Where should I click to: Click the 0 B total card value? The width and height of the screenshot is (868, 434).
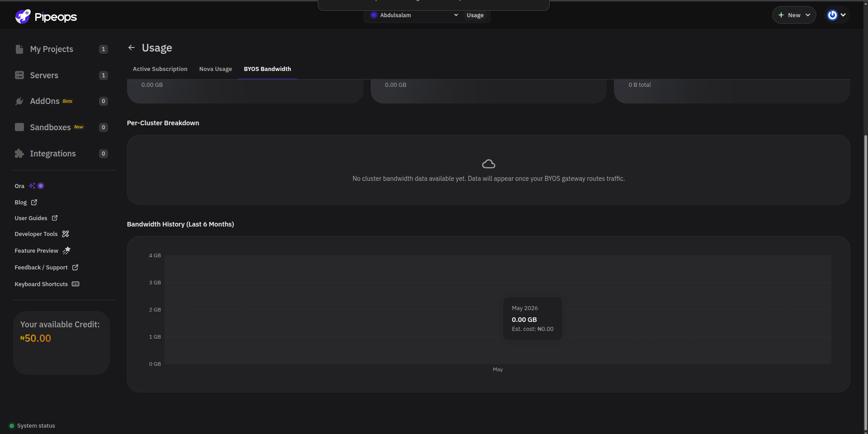click(x=640, y=85)
